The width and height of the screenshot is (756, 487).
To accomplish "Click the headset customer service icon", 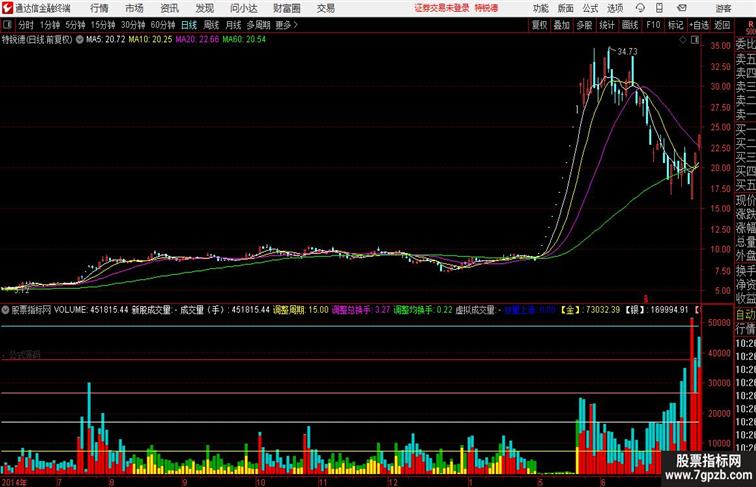I will click(640, 8).
